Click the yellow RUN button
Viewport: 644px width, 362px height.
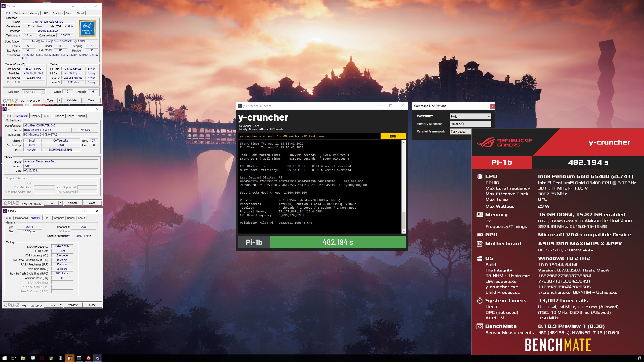pyautogui.click(x=393, y=136)
